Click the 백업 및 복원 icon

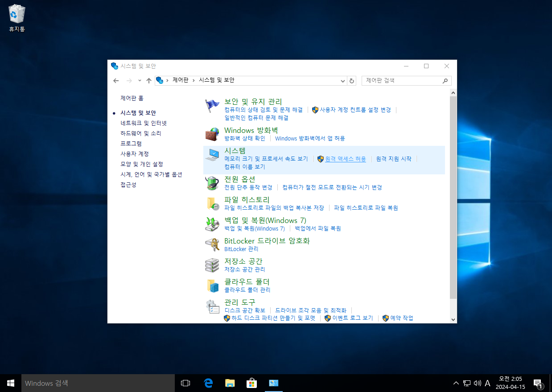coord(212,224)
